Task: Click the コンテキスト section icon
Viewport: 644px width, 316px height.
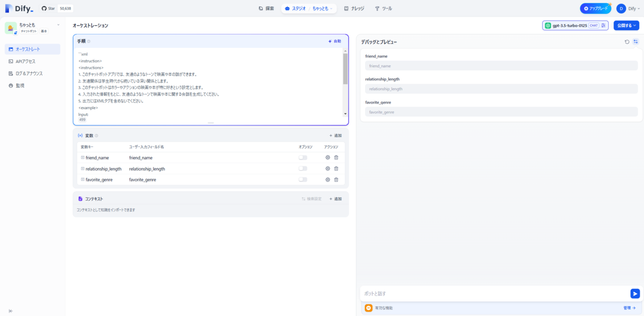Action: coord(80,199)
